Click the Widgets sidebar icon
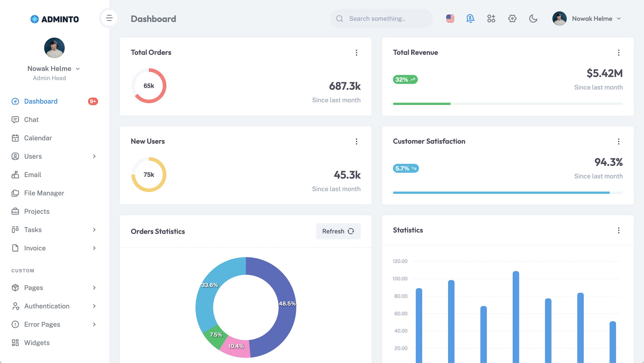Viewport: 644px width, 363px height. 15,343
